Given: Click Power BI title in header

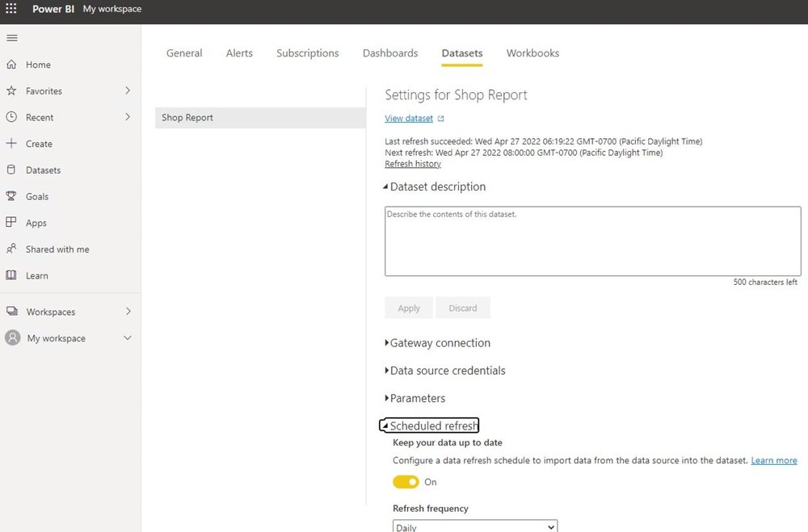Looking at the screenshot, I should (53, 9).
